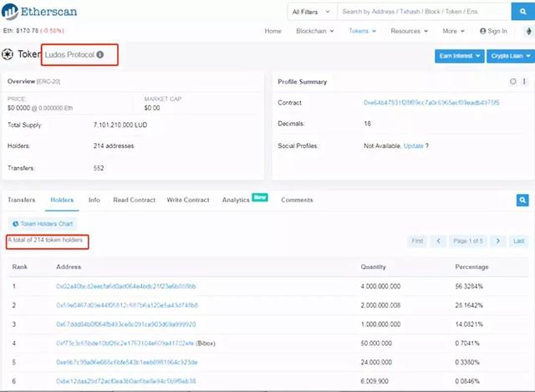Viewport: 535px width, 392px height.
Task: Open the All Filters dropdown
Action: point(312,12)
